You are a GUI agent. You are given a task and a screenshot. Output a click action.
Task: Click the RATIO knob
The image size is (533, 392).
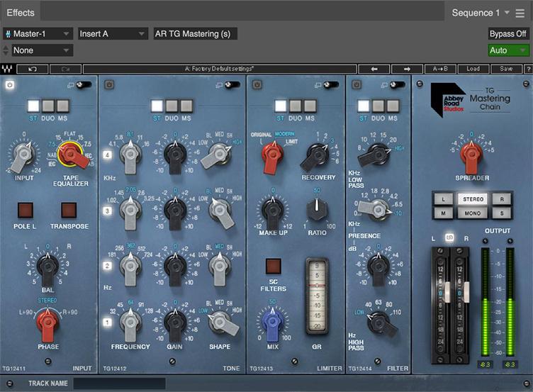click(x=317, y=209)
